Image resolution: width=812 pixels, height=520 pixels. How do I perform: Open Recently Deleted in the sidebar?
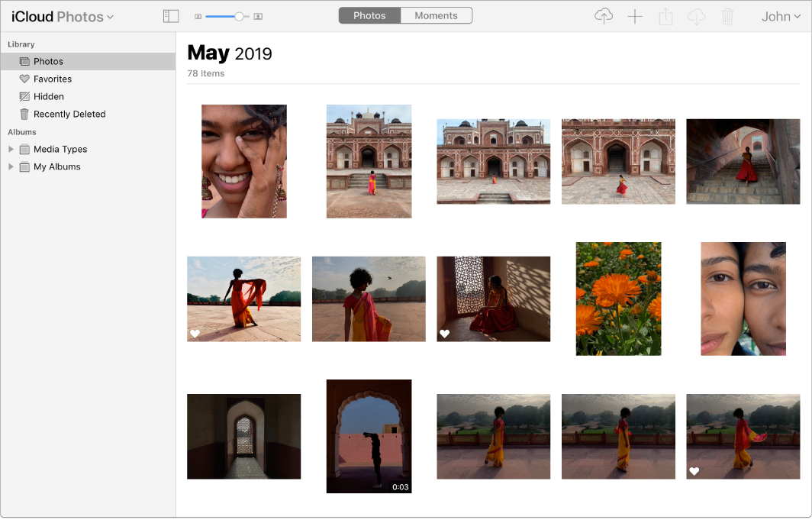(x=69, y=115)
